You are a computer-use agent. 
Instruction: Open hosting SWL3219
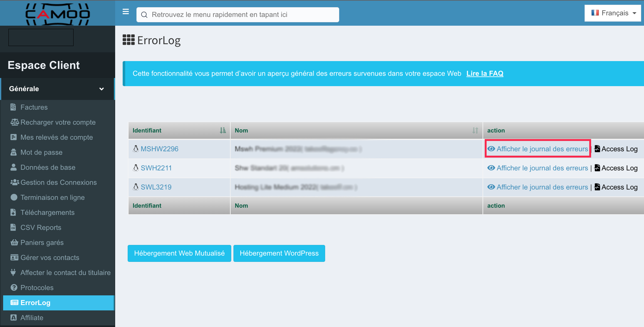click(156, 187)
